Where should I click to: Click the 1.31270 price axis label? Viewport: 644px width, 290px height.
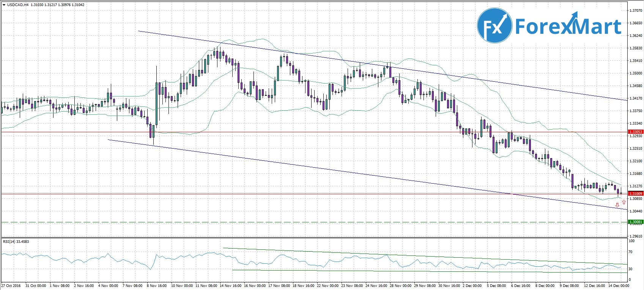click(636, 186)
